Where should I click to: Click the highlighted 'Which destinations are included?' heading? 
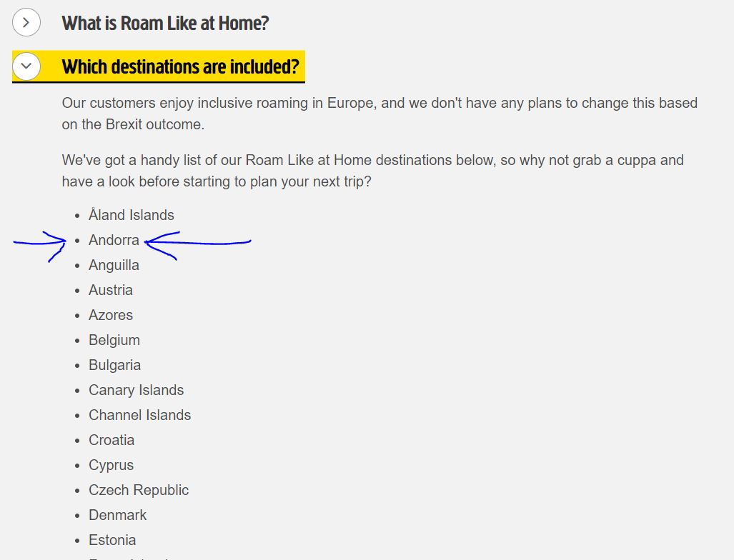pyautogui.click(x=180, y=67)
